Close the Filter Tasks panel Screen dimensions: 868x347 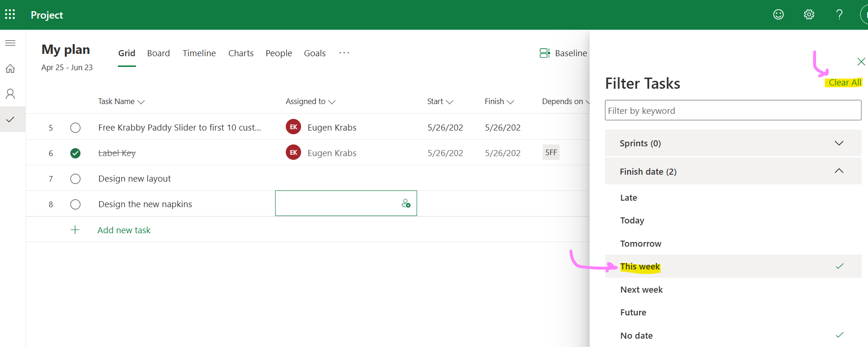coord(861,62)
